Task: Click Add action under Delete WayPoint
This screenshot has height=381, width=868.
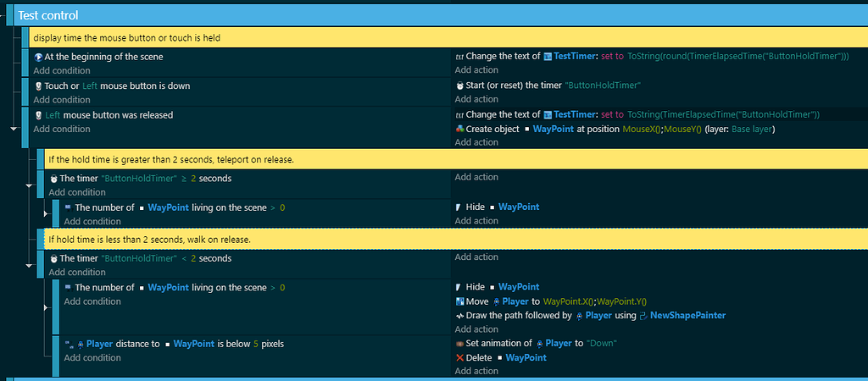Action: click(476, 372)
